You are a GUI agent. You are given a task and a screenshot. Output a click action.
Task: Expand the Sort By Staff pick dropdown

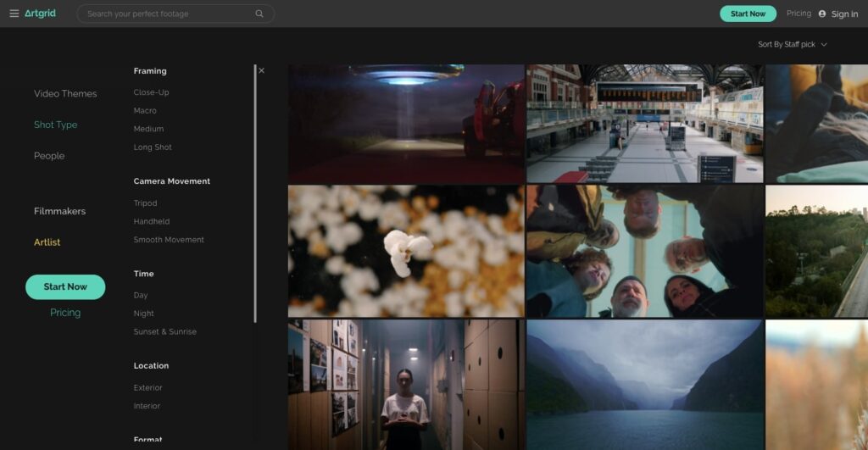tap(792, 44)
